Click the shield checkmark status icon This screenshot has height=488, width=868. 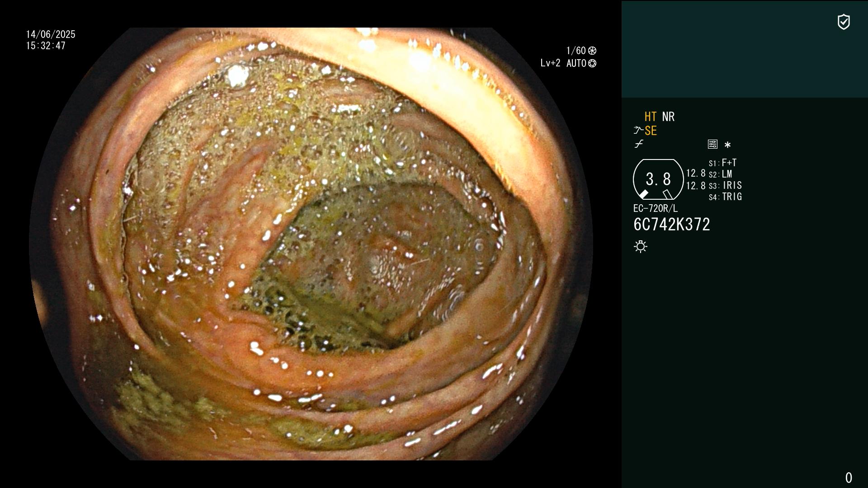click(844, 22)
